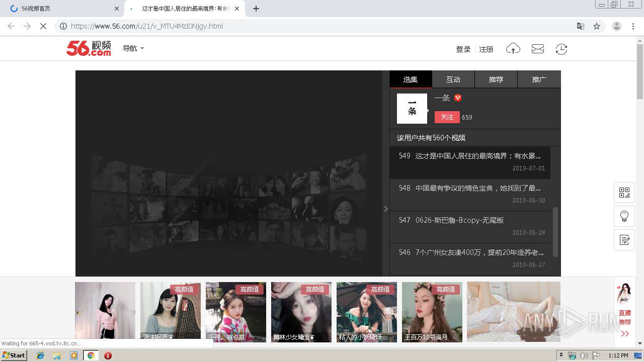Open the red Opera taskbar icon
This screenshot has height=362, width=644.
coord(108,355)
